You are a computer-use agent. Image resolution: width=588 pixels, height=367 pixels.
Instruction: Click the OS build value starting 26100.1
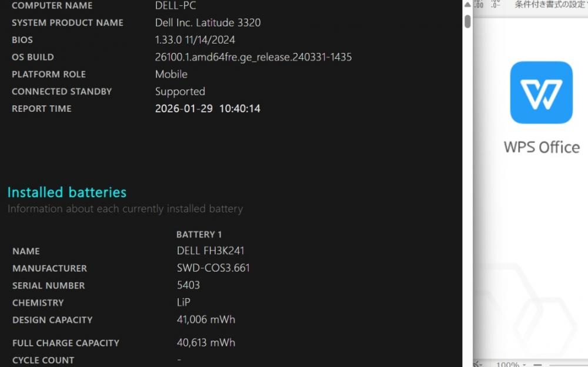pos(253,57)
